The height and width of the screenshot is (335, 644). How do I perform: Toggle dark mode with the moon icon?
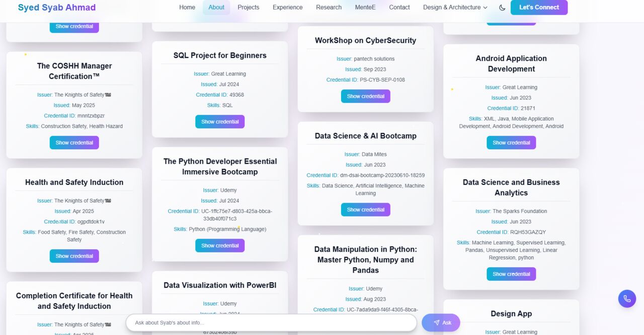pos(502,8)
